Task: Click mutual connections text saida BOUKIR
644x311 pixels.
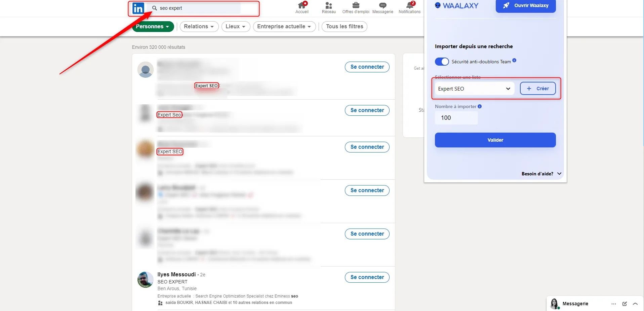Action: (229, 303)
